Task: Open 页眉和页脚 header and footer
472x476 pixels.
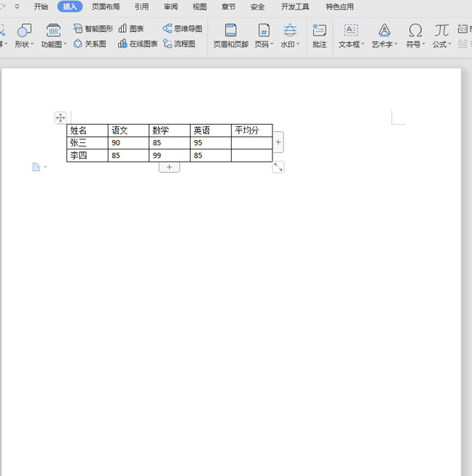Action: click(x=230, y=35)
